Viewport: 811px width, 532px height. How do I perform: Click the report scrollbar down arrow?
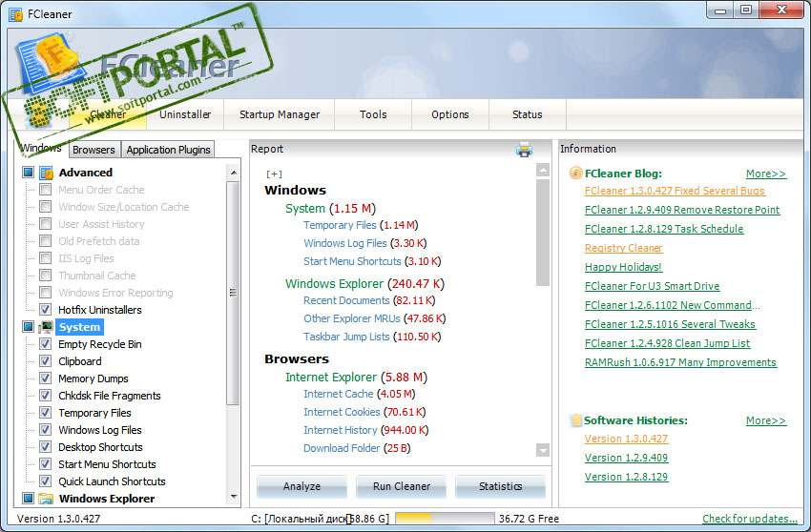click(543, 450)
